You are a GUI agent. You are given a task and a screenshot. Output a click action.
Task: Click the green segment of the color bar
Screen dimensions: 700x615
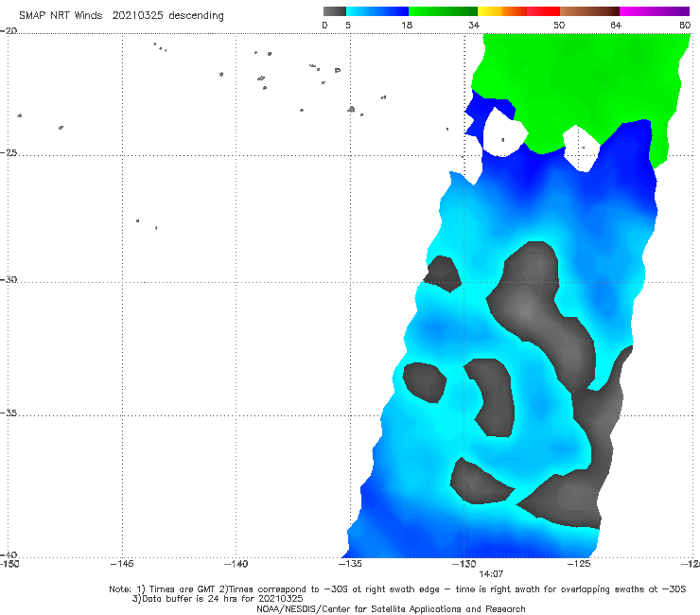point(443,11)
